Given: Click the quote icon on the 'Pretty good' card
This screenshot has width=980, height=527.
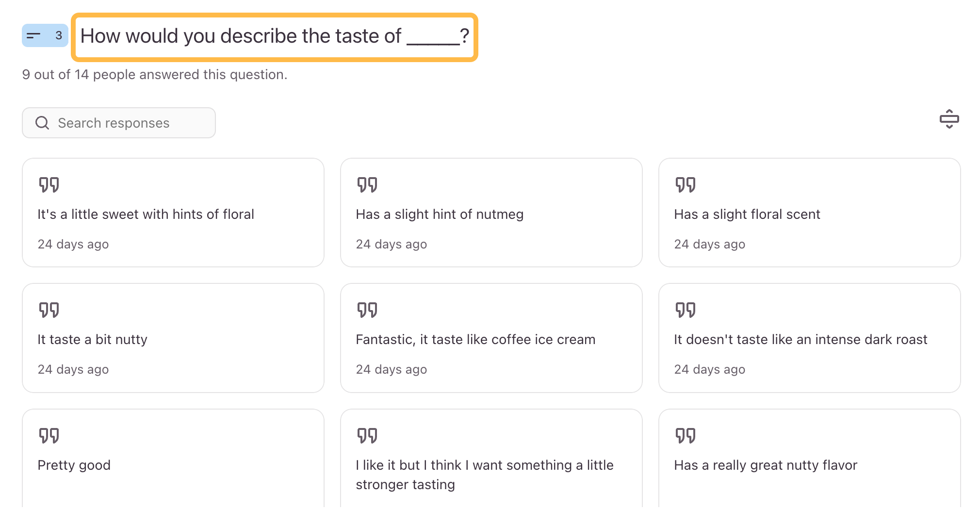Looking at the screenshot, I should coord(49,435).
